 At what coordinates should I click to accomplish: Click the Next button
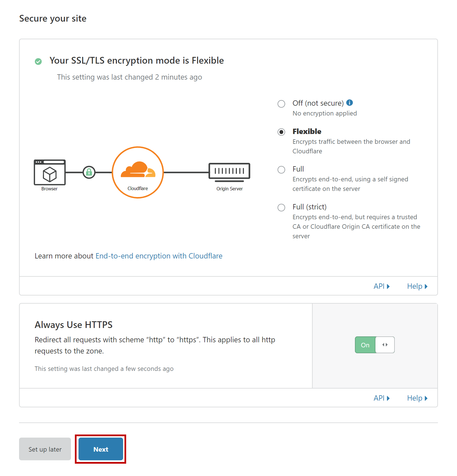[101, 449]
